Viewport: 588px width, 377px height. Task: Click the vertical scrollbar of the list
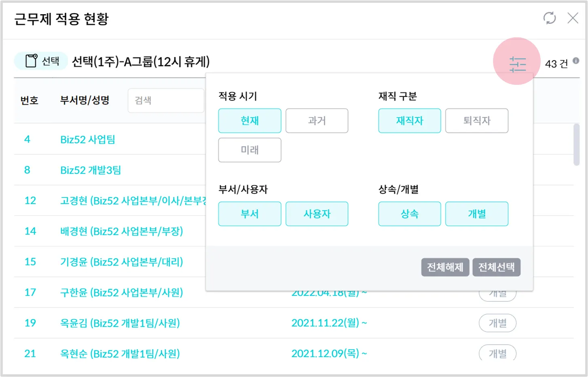[576, 144]
